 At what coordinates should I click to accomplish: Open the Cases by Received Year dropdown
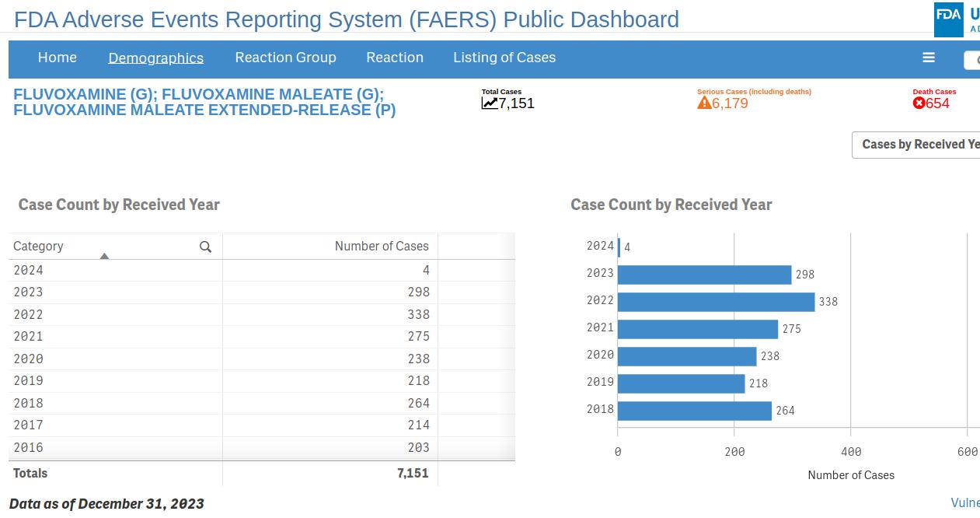pyautogui.click(x=917, y=145)
